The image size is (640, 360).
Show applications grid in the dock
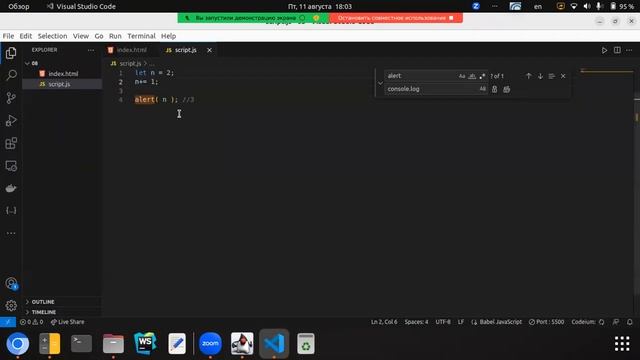pos(622,344)
